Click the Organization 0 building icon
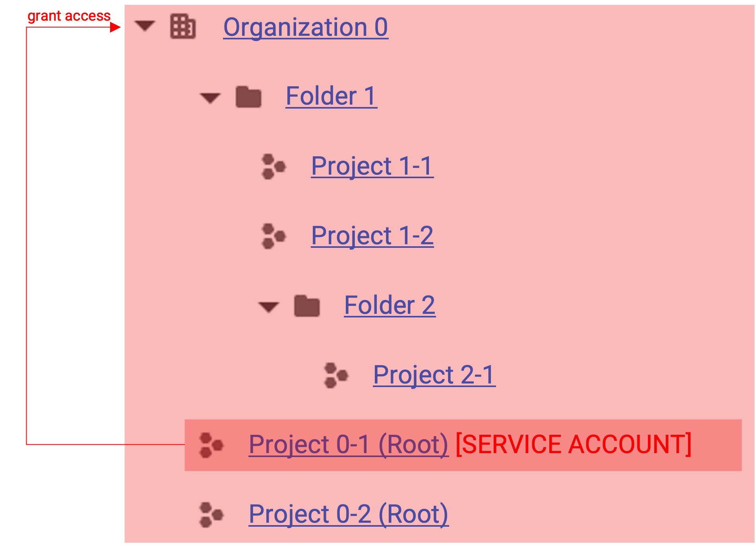The height and width of the screenshot is (545, 756). [x=183, y=27]
